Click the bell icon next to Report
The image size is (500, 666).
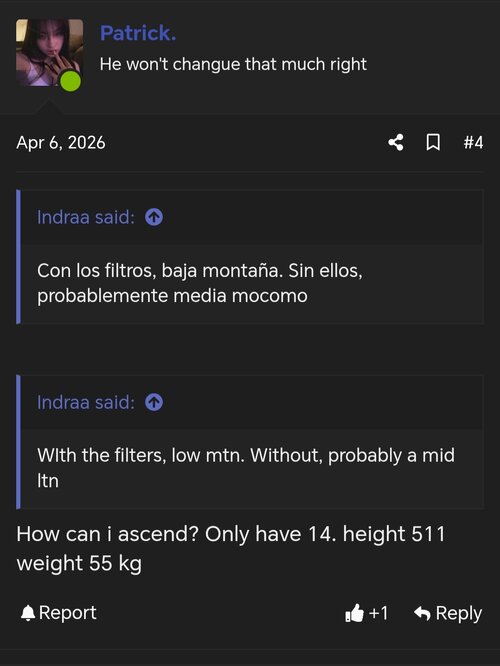click(28, 613)
